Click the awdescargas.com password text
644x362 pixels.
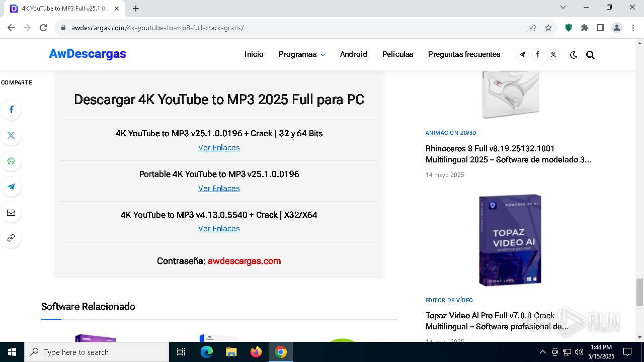coord(245,261)
